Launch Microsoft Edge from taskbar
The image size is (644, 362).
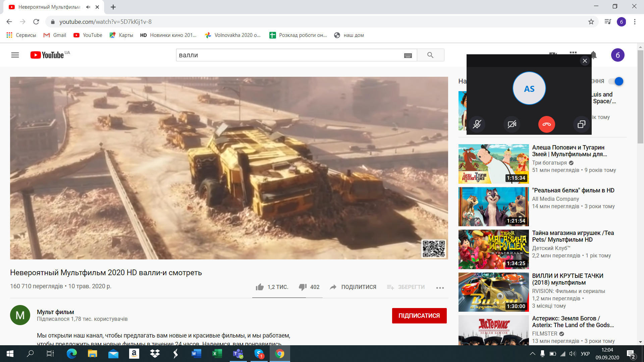72,354
